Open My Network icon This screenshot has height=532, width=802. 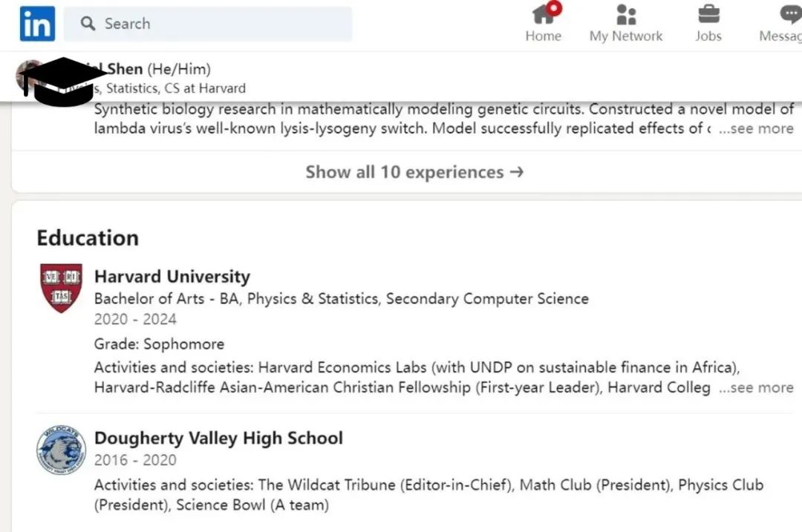coord(626,14)
